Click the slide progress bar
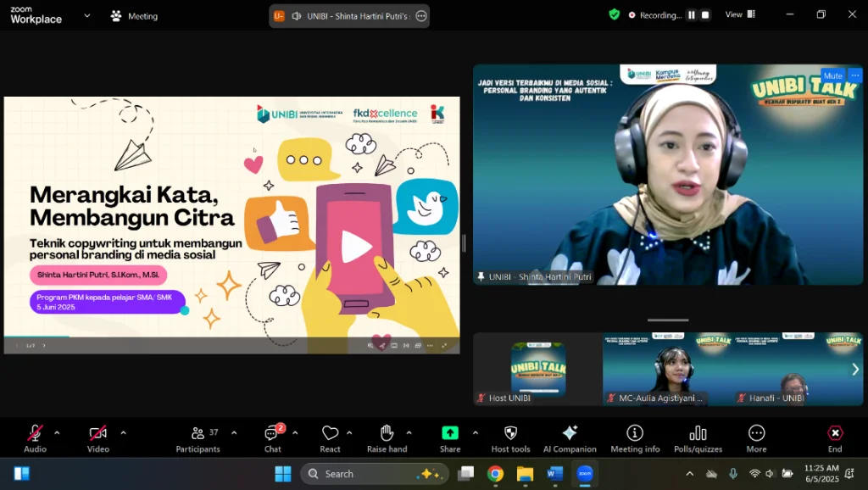This screenshot has height=490, width=868. click(231, 337)
